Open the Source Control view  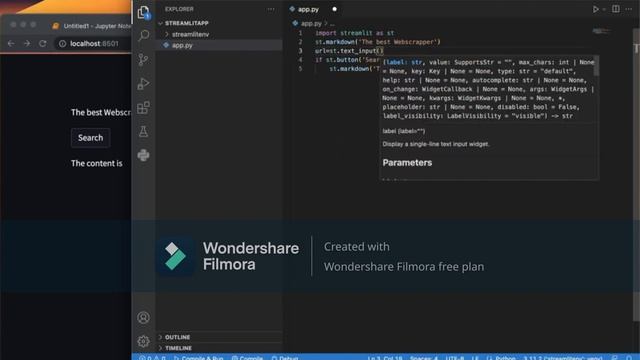(143, 60)
